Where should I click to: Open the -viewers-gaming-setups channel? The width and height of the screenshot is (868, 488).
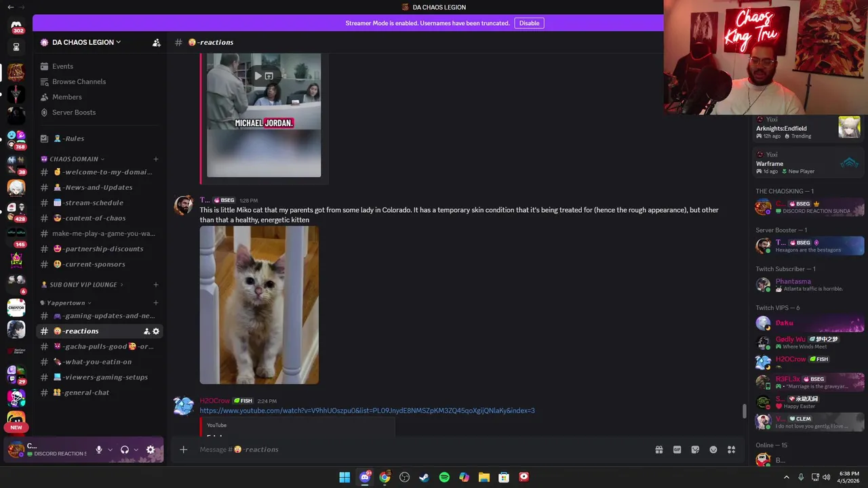pos(99,378)
